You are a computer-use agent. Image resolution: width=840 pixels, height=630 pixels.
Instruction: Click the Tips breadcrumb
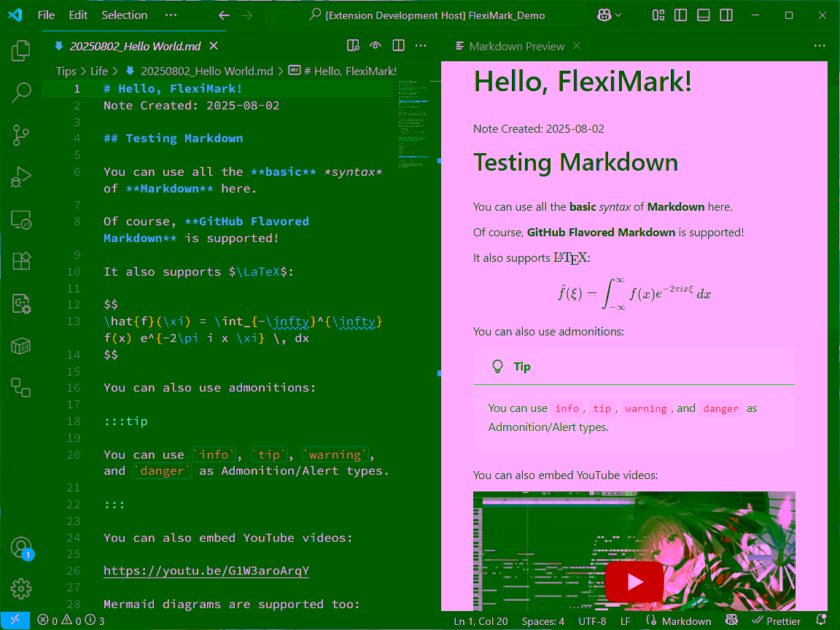[66, 71]
